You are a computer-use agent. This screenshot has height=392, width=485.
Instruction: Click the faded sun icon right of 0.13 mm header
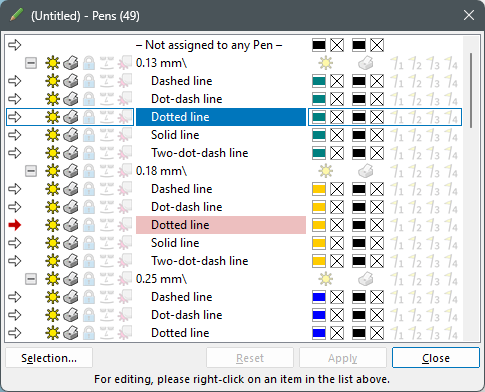tap(325, 63)
